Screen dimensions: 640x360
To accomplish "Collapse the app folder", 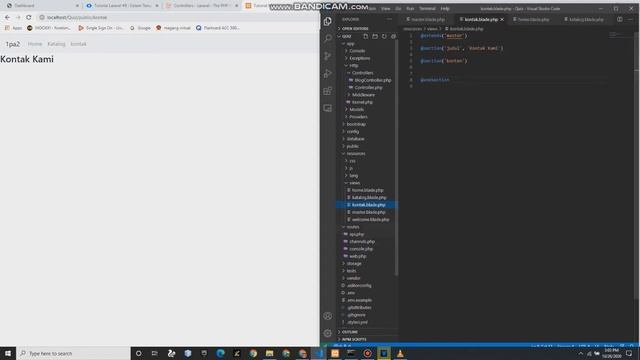I will (350, 44).
